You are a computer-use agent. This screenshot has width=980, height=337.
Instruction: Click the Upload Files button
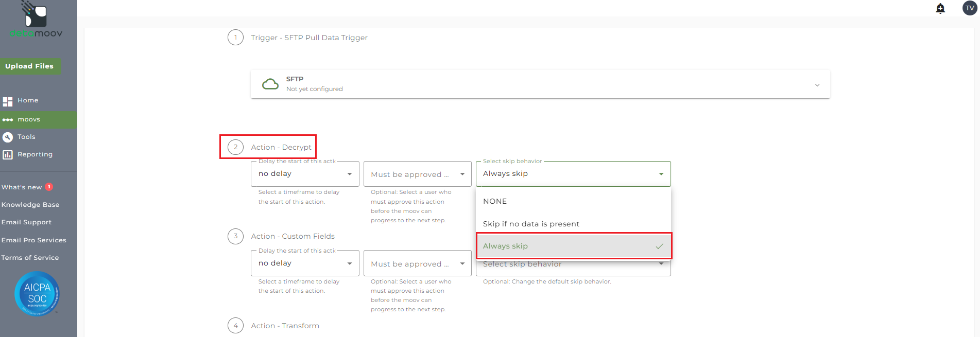(29, 66)
